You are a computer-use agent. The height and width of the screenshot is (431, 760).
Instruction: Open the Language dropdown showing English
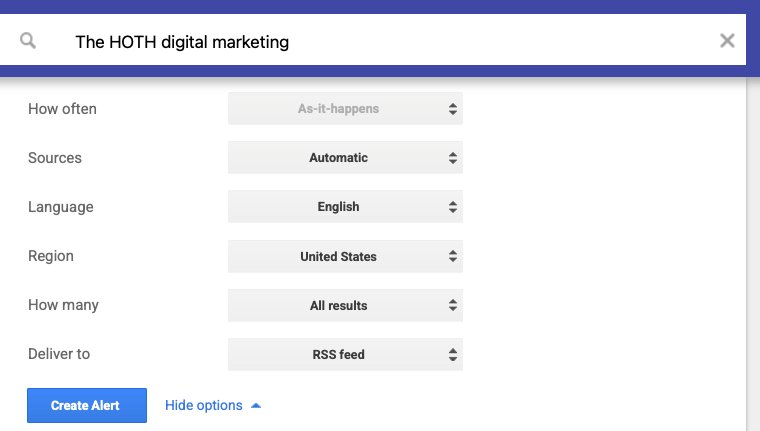click(345, 207)
